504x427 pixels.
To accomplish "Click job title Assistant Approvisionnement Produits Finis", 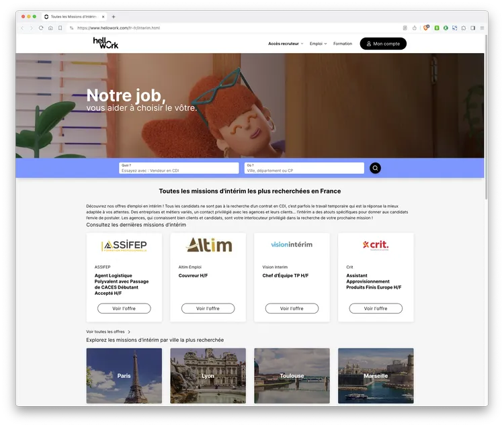I will (x=374, y=281).
